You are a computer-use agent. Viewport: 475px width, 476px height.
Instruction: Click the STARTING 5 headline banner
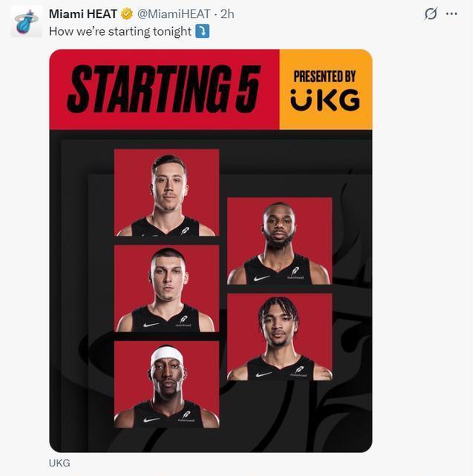coord(163,89)
